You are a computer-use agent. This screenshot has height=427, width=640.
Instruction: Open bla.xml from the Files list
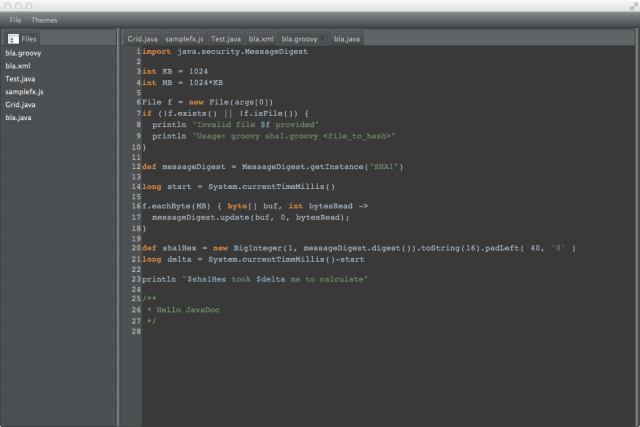coord(19,65)
